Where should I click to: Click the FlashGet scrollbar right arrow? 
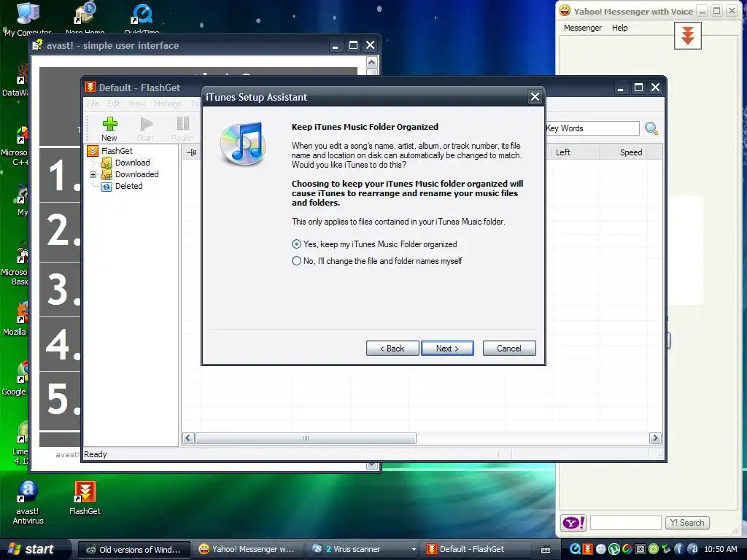(x=655, y=438)
